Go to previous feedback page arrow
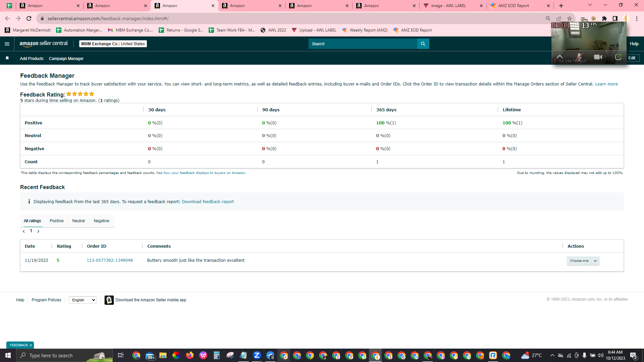 pyautogui.click(x=24, y=231)
